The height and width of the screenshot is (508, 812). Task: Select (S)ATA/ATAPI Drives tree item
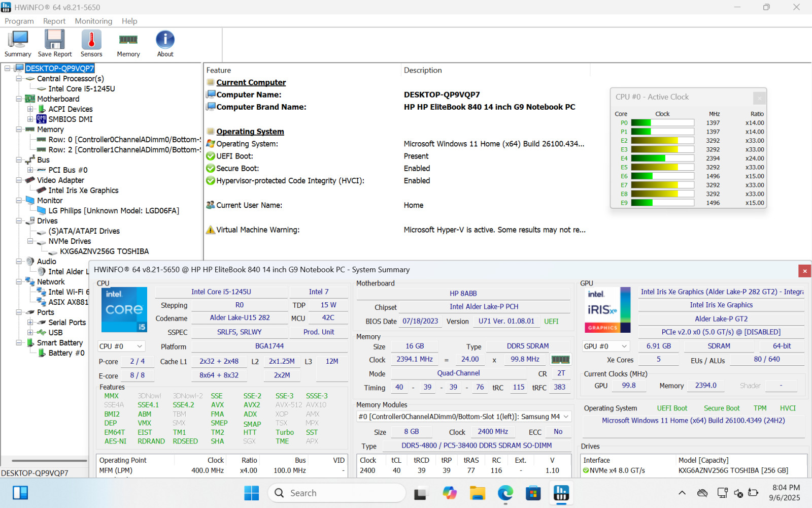(x=84, y=231)
